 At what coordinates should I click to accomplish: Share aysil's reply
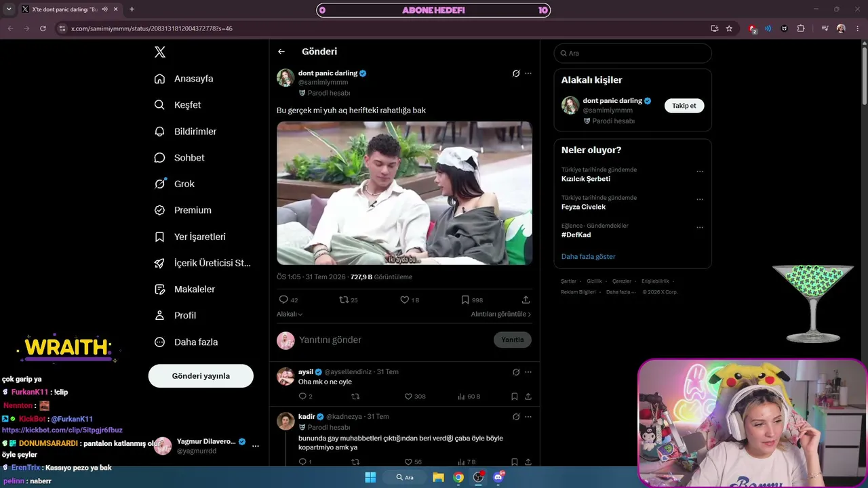(528, 396)
